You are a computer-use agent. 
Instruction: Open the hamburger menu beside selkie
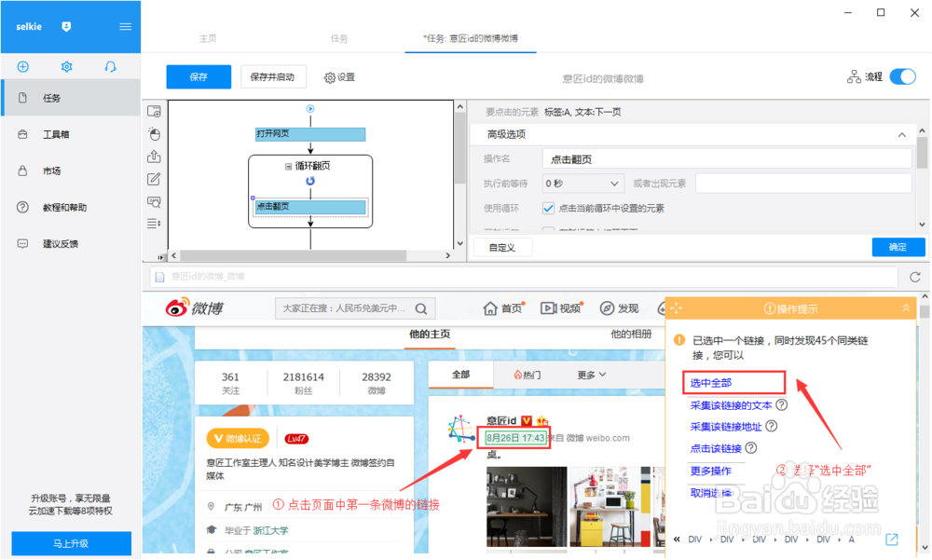click(x=126, y=27)
